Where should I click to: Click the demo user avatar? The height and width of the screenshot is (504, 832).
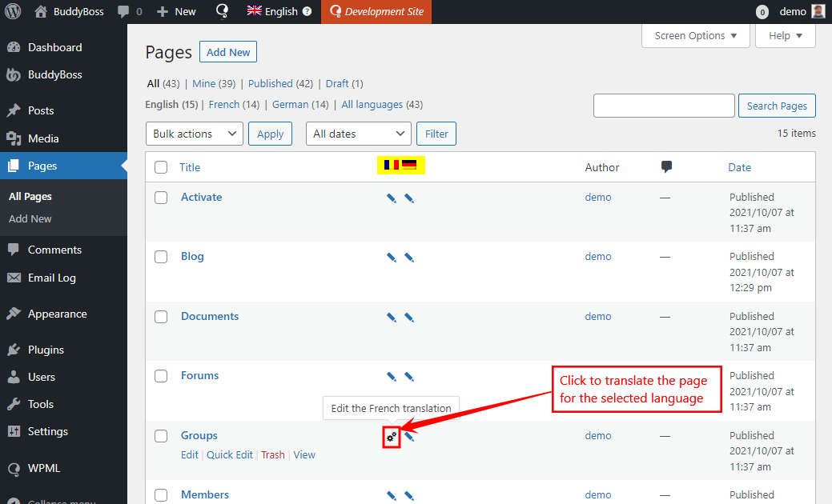(818, 11)
